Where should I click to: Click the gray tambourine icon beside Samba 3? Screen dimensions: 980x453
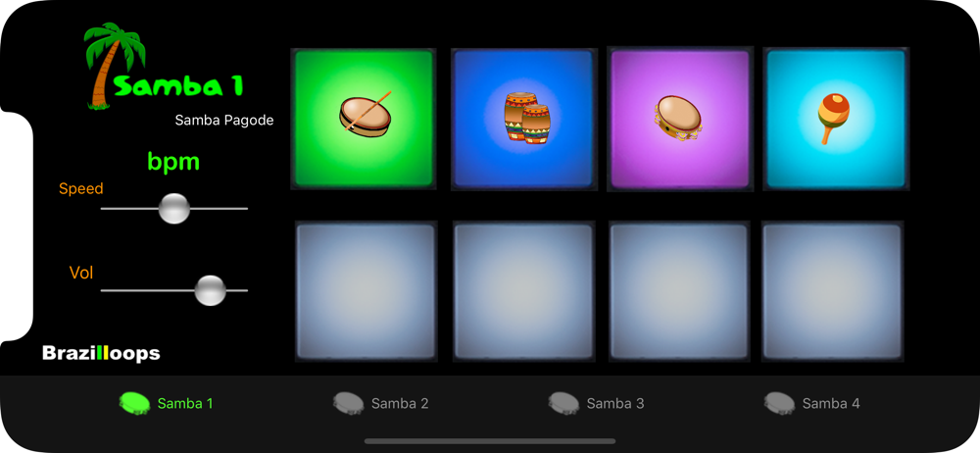click(563, 404)
